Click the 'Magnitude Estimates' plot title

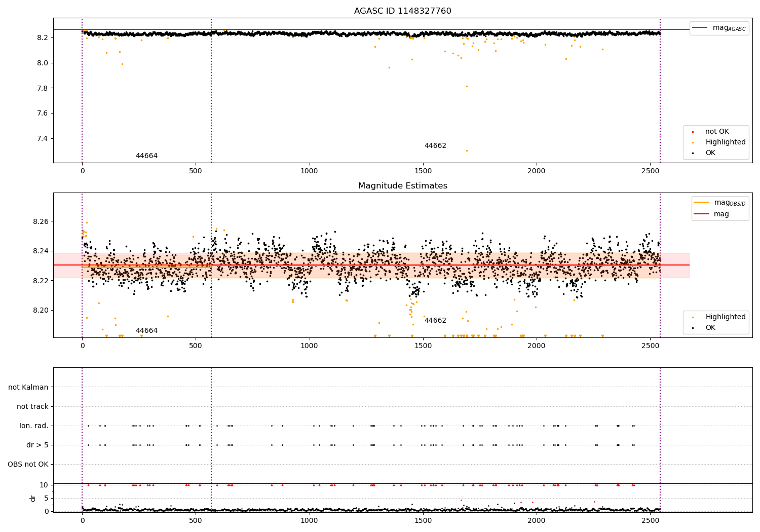pyautogui.click(x=402, y=186)
